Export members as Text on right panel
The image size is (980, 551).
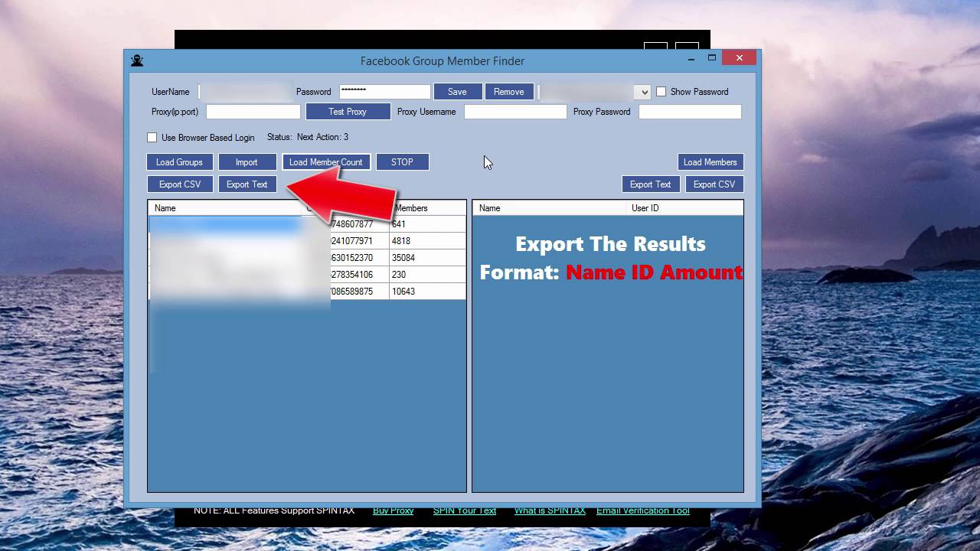click(651, 184)
